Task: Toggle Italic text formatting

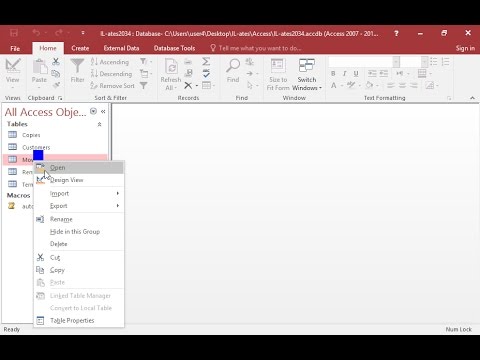Action: tap(345, 74)
